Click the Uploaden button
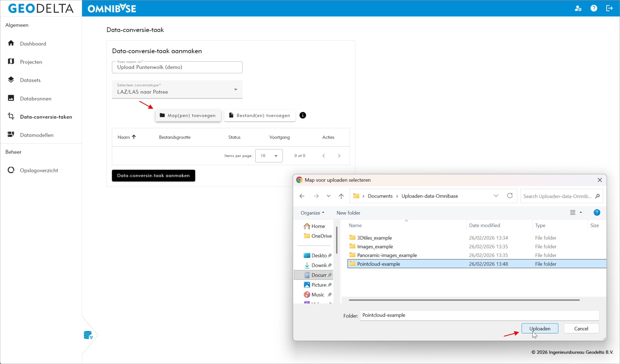This screenshot has height=364, width=620. click(x=539, y=328)
